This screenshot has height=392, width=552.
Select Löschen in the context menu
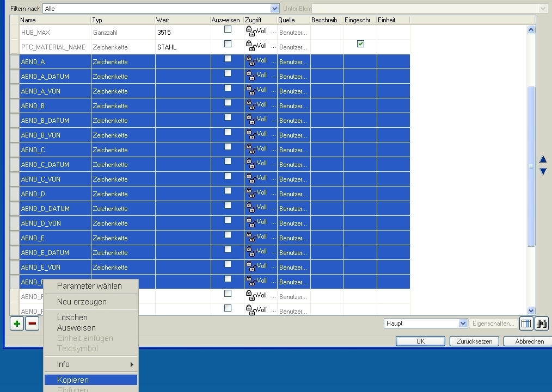point(72,318)
